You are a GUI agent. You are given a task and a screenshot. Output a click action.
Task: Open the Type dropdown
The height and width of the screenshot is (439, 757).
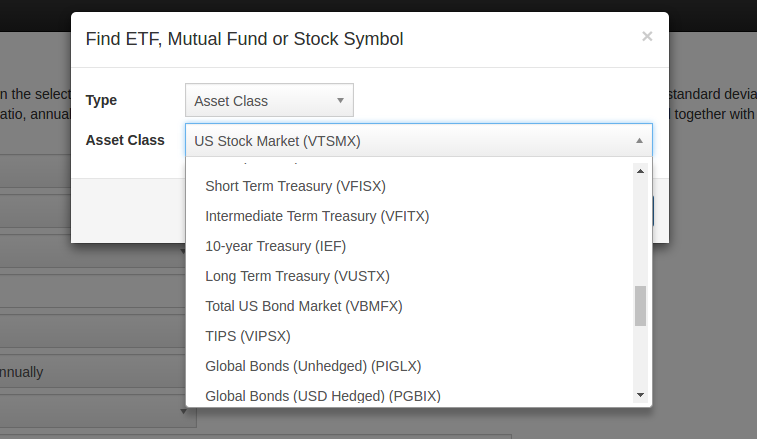click(x=269, y=100)
